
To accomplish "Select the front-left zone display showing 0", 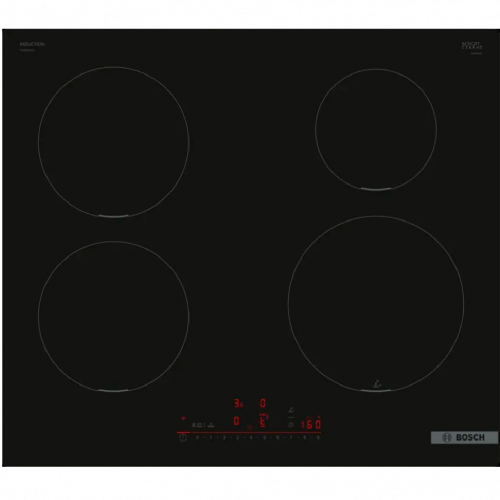I will click(x=236, y=421).
